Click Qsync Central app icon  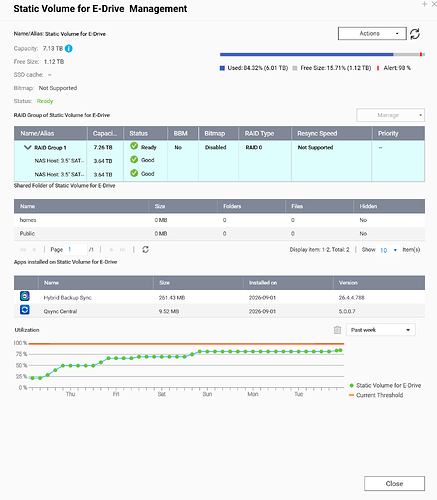tap(25, 310)
